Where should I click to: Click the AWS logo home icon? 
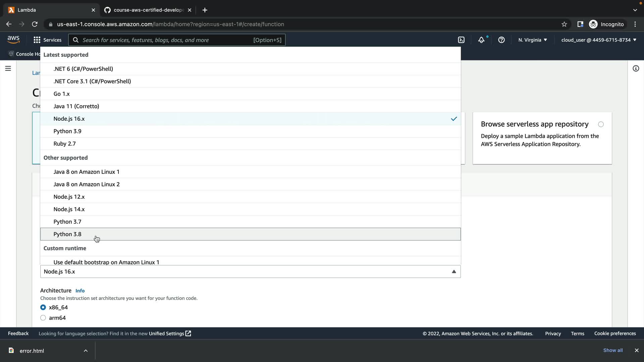pos(13,40)
